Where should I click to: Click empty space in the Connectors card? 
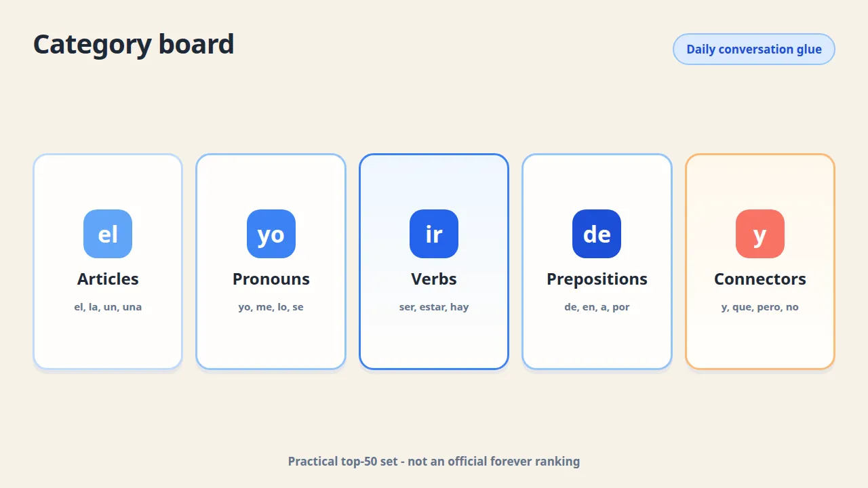(x=760, y=342)
